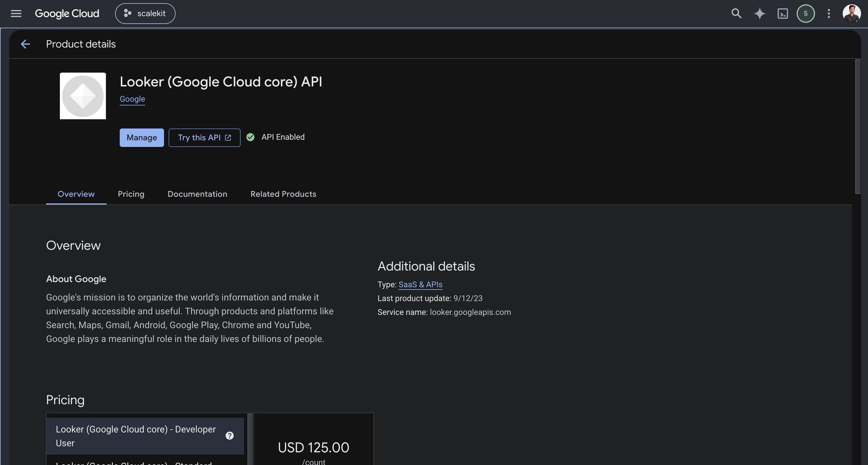Screen dimensions: 868x465
Task: Click the Manage button
Action: coord(142,138)
